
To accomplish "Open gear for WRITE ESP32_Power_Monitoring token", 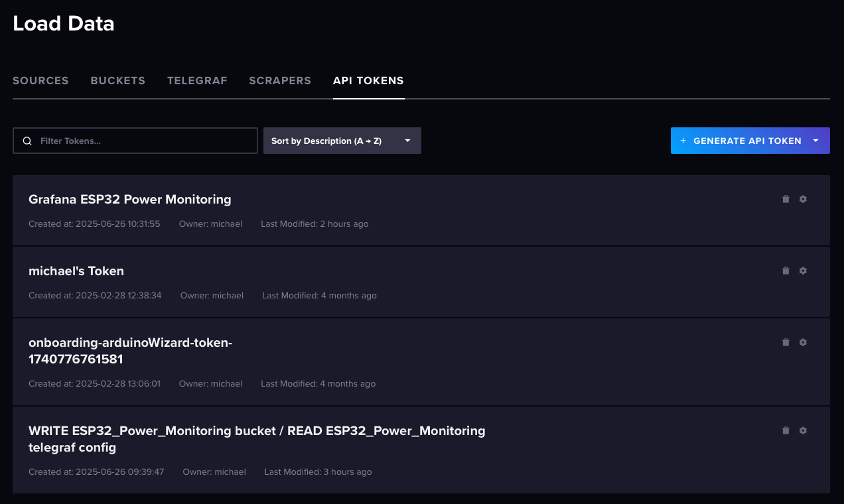I will pos(803,430).
